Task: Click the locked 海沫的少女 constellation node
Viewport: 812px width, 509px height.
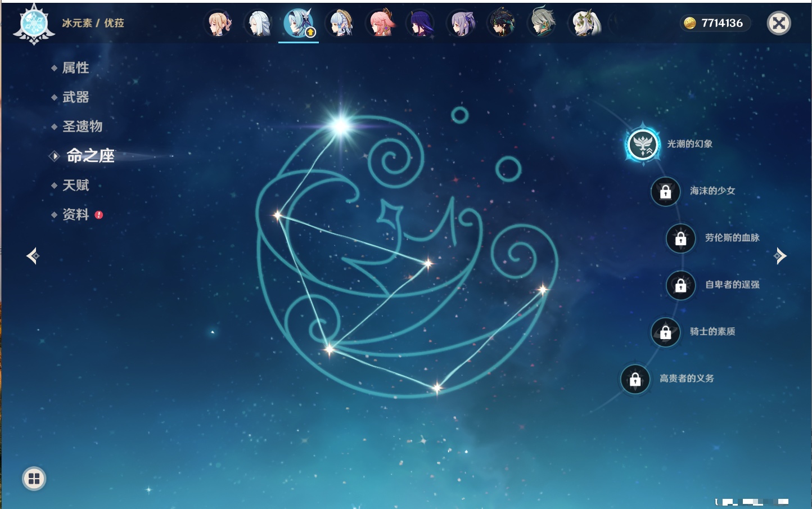Action: point(666,192)
